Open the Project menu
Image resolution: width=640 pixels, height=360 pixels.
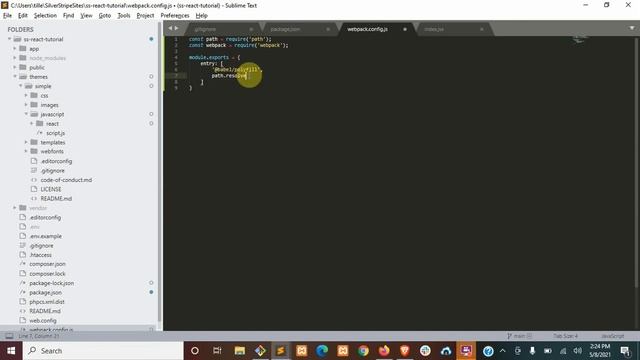point(145,16)
